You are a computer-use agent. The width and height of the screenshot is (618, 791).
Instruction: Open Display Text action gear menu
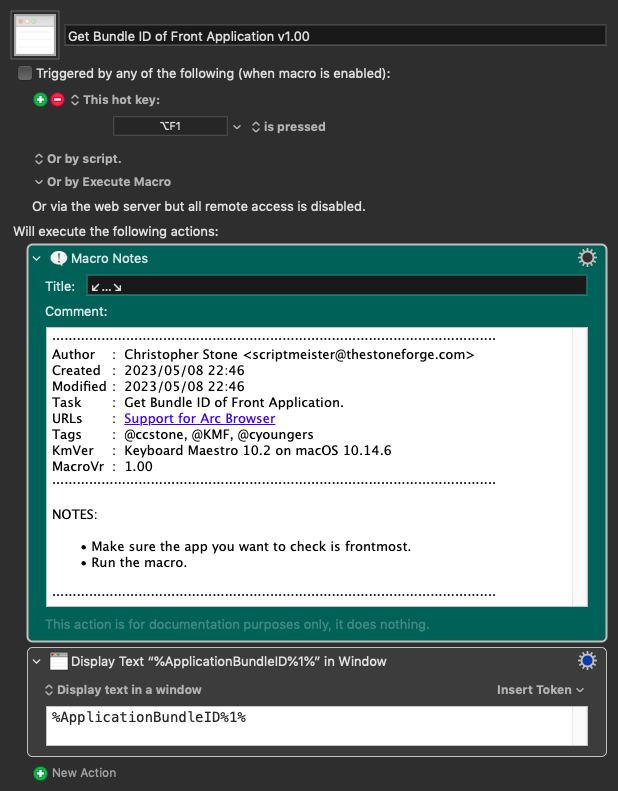pyautogui.click(x=587, y=661)
